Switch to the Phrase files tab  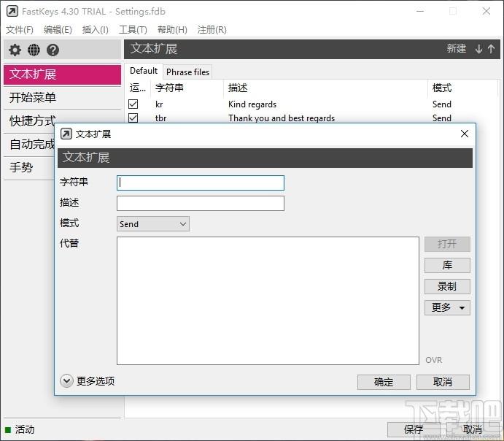tap(187, 72)
